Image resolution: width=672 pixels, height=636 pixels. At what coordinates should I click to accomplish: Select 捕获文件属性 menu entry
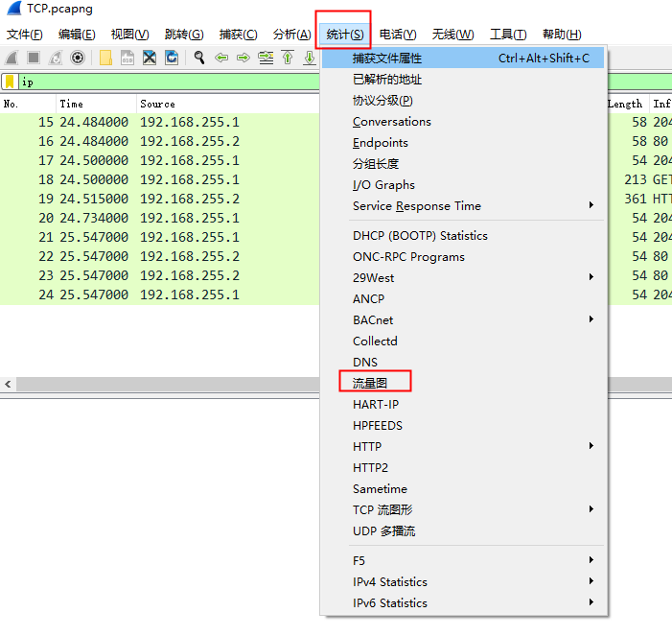click(x=463, y=58)
